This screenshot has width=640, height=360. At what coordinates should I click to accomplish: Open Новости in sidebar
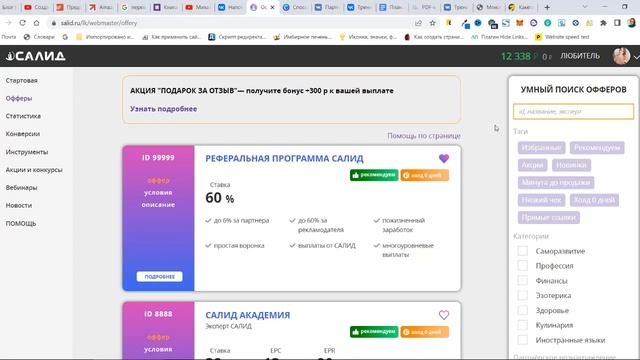(19, 205)
